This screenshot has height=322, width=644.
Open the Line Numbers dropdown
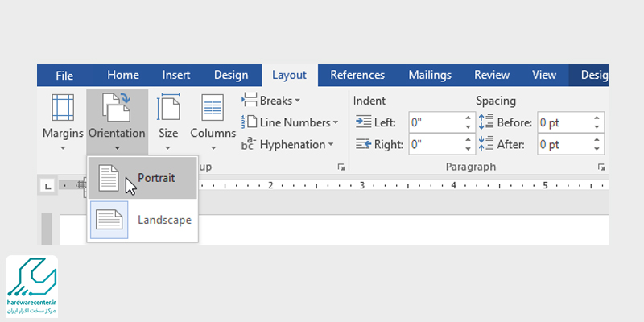click(291, 122)
